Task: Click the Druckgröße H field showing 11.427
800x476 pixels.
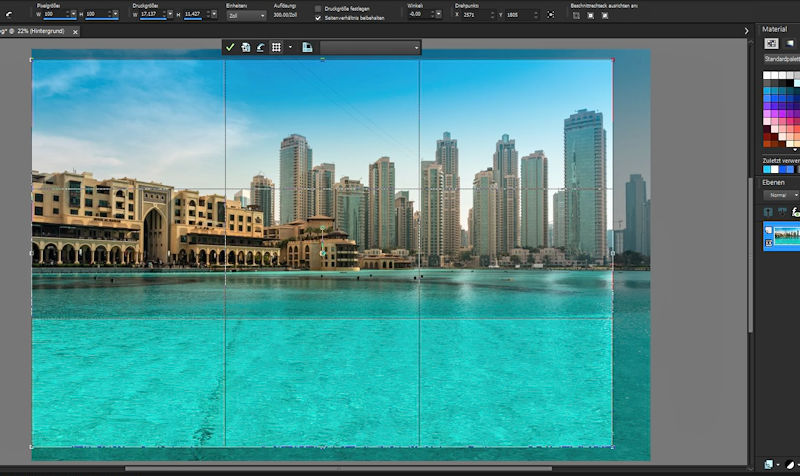Action: [x=194, y=14]
